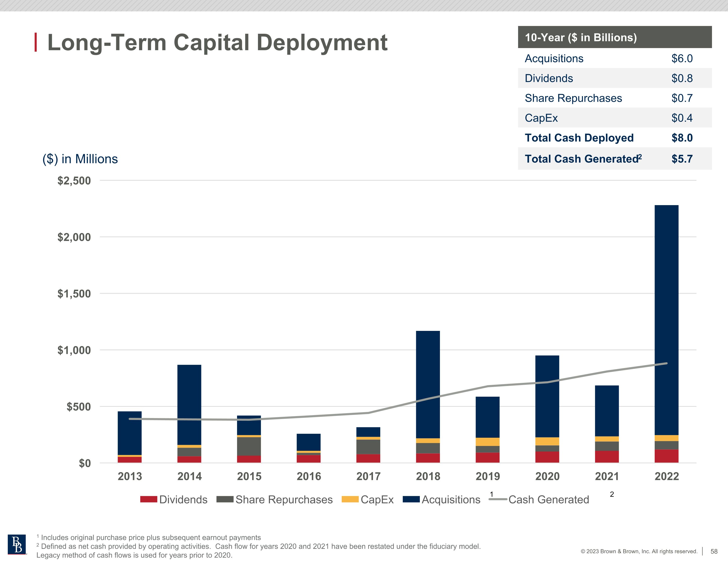Click the '$5.7' total generated value
This screenshot has height=562, width=728.
point(682,159)
